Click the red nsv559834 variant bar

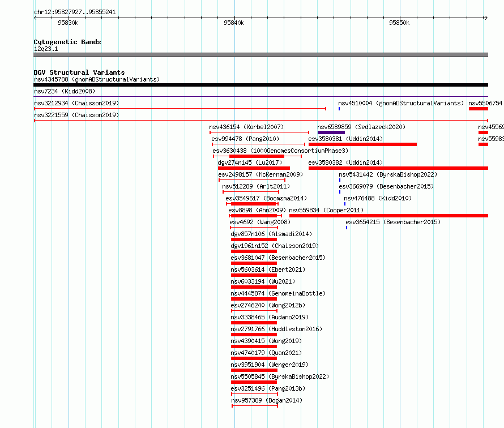click(x=388, y=216)
